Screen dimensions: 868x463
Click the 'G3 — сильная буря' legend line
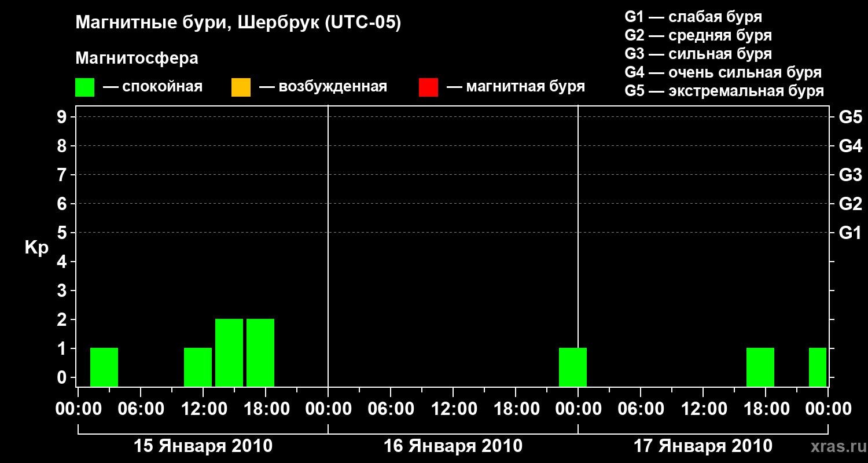pyautogui.click(x=698, y=54)
